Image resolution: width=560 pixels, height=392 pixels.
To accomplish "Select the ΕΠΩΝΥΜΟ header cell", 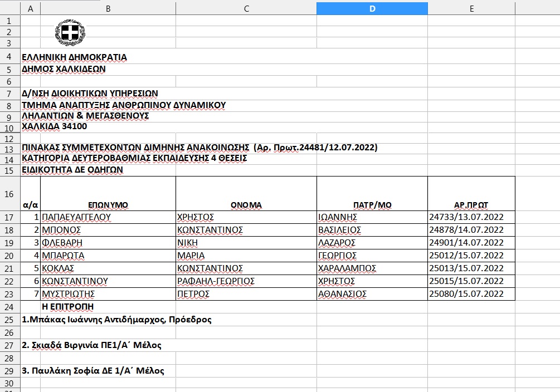I will click(108, 205).
